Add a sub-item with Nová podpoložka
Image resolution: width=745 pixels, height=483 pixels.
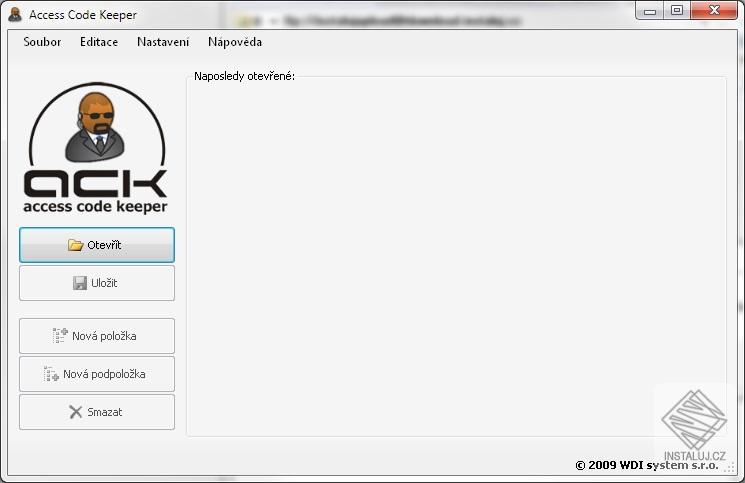pyautogui.click(x=97, y=374)
